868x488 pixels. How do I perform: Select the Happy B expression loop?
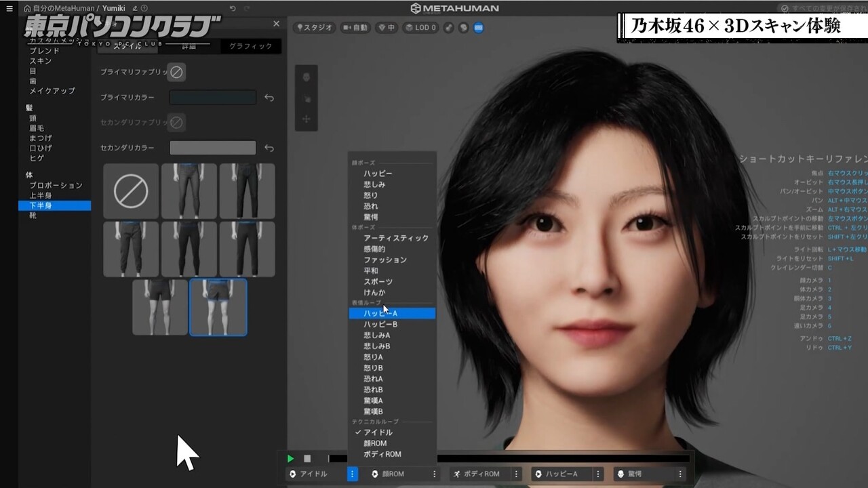380,325
